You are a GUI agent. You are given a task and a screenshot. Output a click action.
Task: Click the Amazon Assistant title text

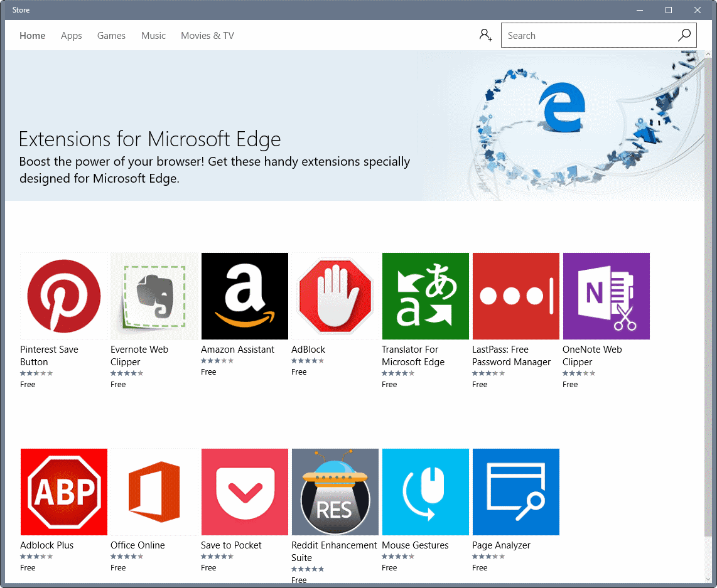click(237, 350)
